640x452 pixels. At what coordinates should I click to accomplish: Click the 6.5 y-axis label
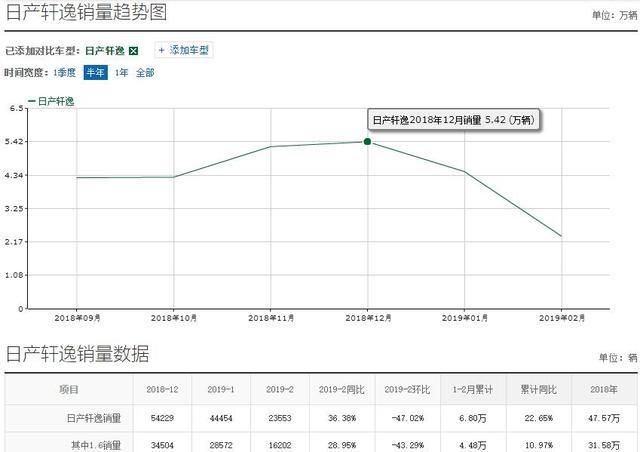[17, 108]
